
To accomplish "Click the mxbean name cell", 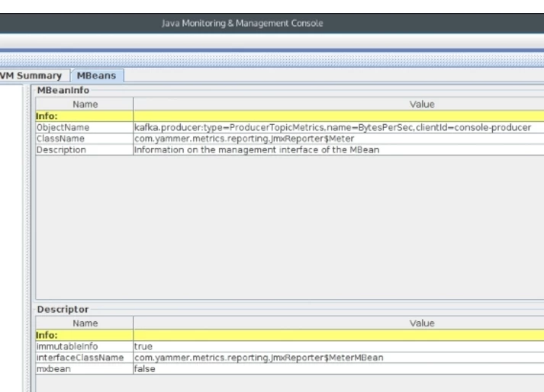I will tap(85, 369).
